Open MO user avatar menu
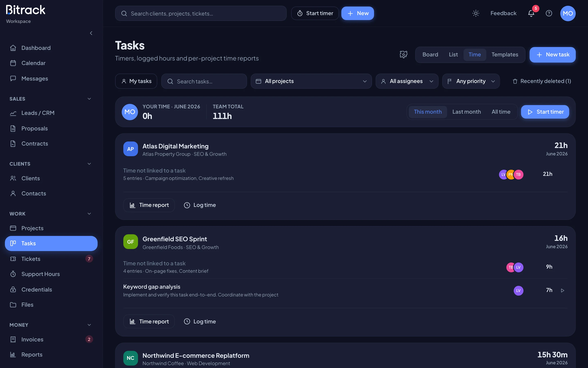This screenshot has height=368, width=588. click(x=568, y=13)
